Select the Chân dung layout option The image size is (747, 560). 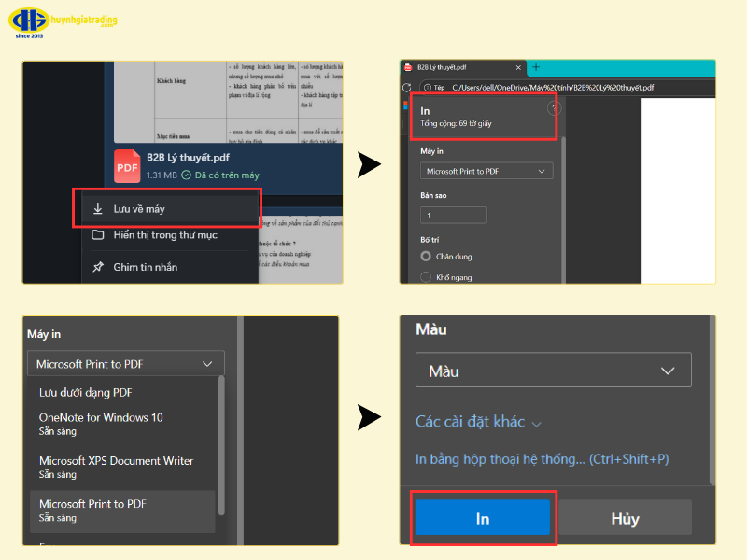click(x=427, y=255)
